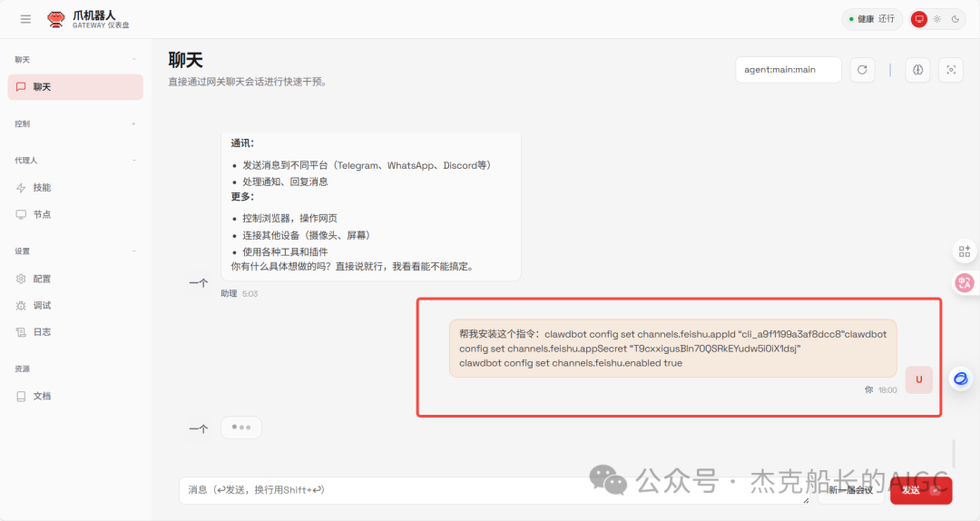Collapse the 设置 sidebar section

(133, 251)
